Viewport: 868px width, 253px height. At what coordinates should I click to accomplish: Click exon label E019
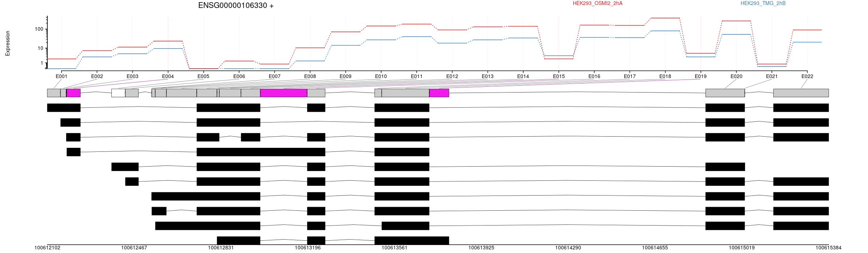pos(701,76)
